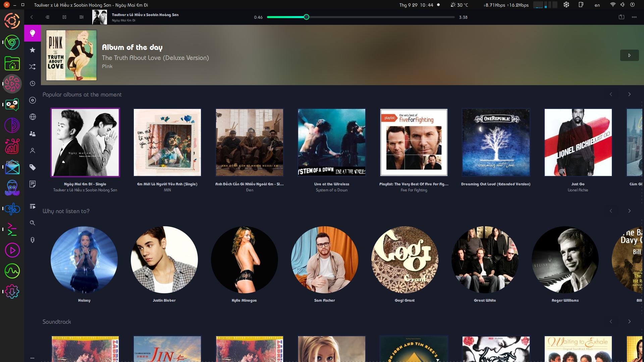644x362 pixels.
Task: Open the MIN single album cover
Action: tap(167, 142)
